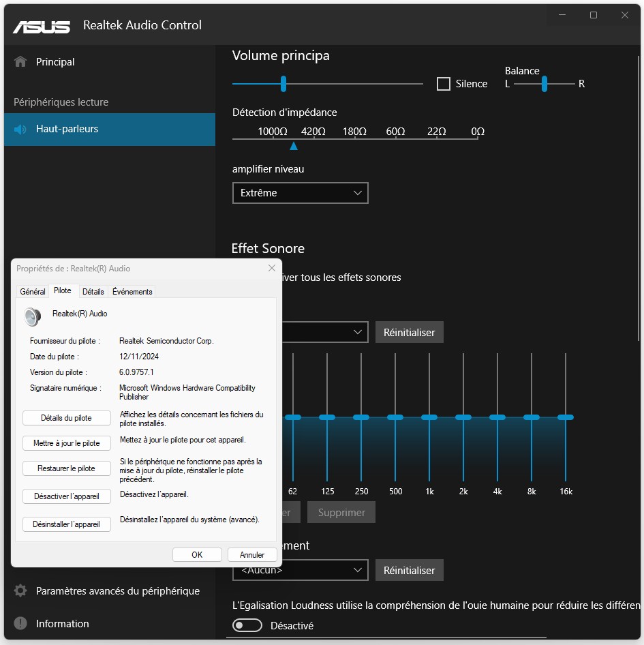Close the Realtek properties dialog
Image resolution: width=644 pixels, height=645 pixels.
pyautogui.click(x=272, y=268)
